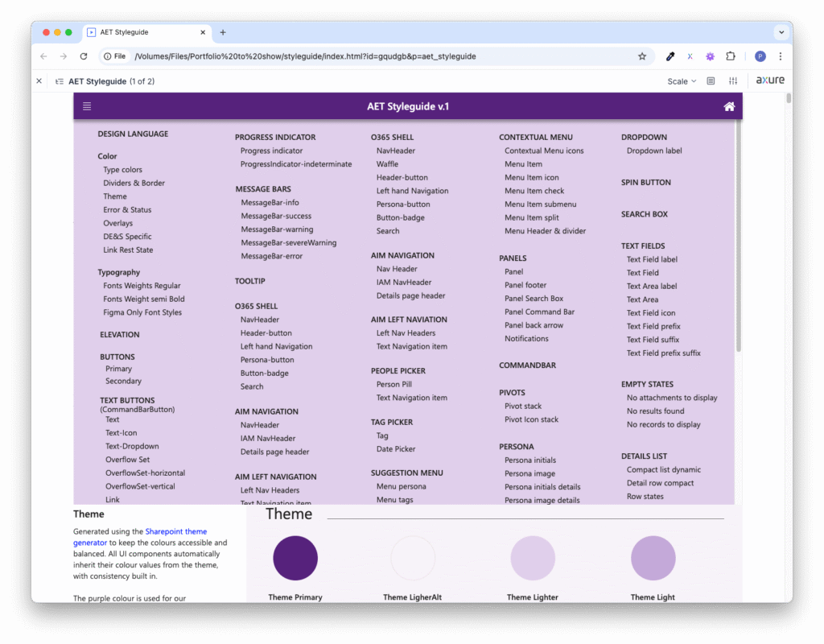Viewport: 824px width, 644px height.
Task: Open the Chrome profile avatar
Action: point(760,56)
